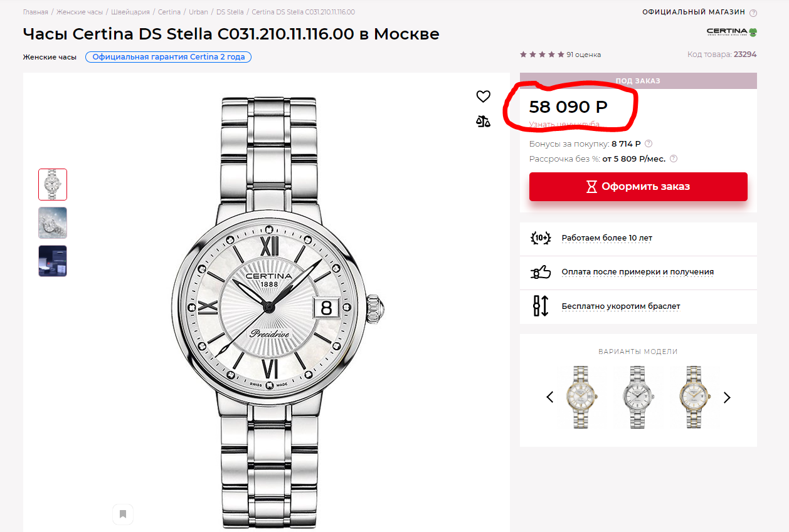This screenshot has width=789, height=532.
Task: Open DS Stella breadcrumb link
Action: click(x=230, y=12)
